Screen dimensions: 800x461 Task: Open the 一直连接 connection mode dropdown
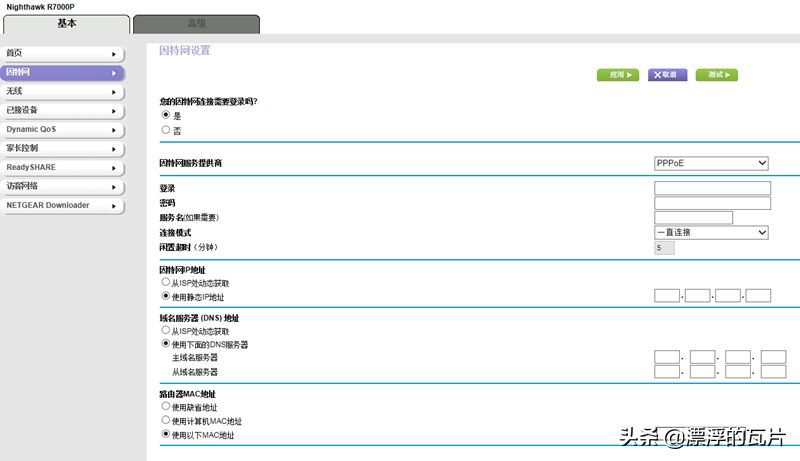711,233
